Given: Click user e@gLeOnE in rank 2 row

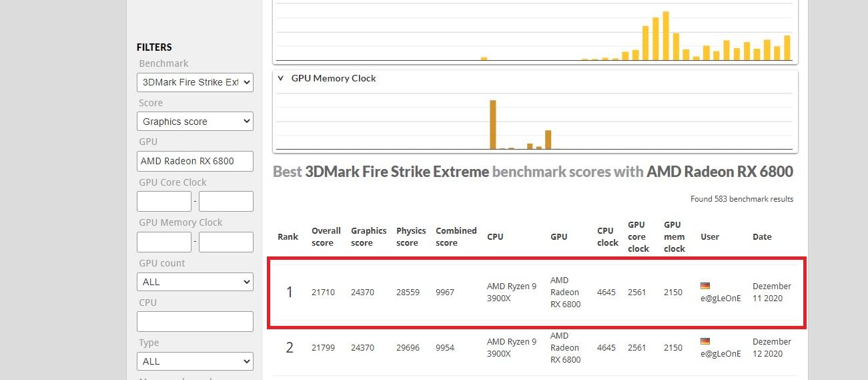Looking at the screenshot, I should (721, 354).
